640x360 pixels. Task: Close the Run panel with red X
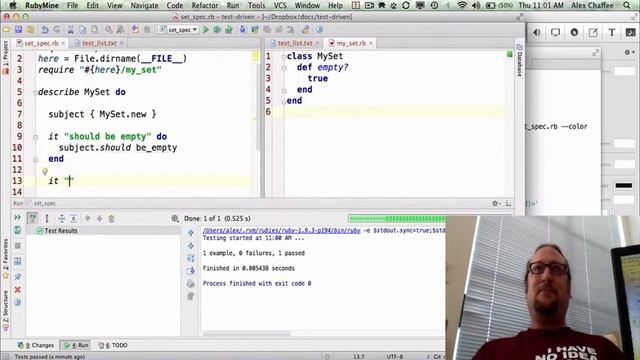tap(18, 289)
